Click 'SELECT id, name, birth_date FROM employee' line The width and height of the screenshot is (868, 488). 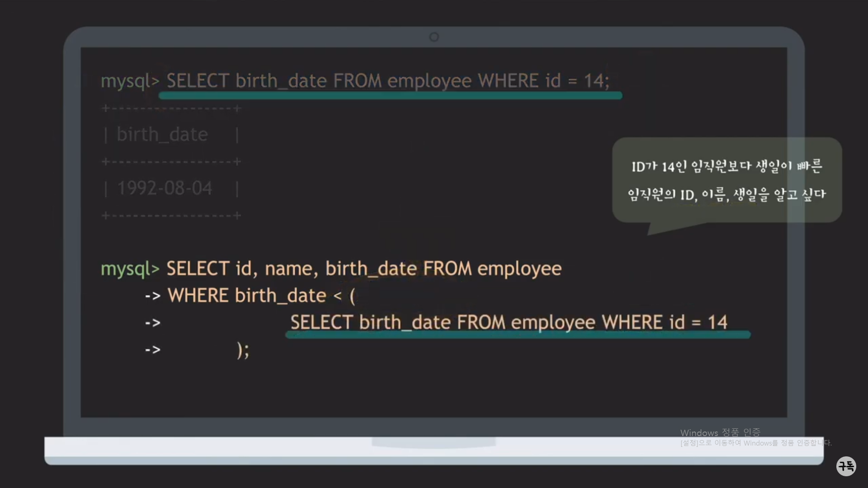click(364, 269)
